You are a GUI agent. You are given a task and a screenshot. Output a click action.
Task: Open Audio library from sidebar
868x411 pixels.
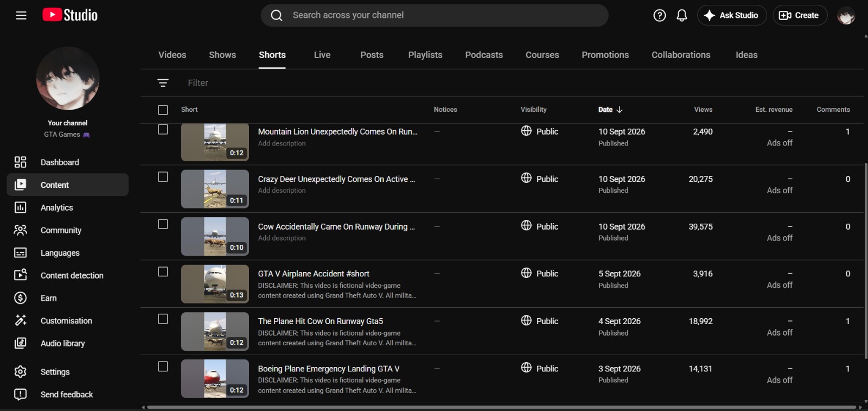(x=68, y=343)
